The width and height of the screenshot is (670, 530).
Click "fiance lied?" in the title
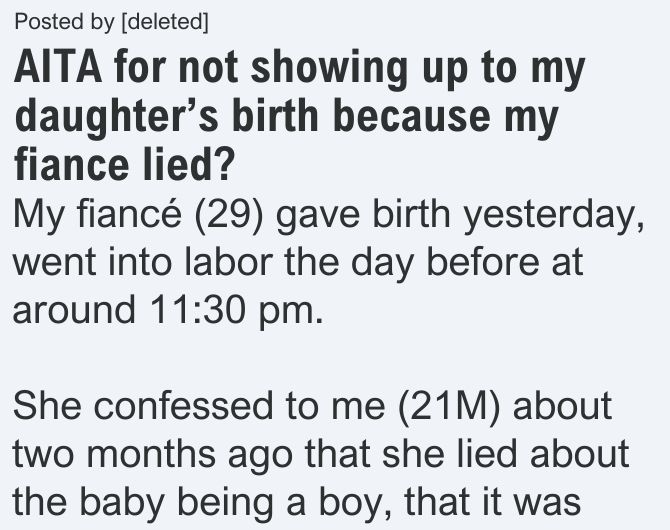click(x=124, y=164)
